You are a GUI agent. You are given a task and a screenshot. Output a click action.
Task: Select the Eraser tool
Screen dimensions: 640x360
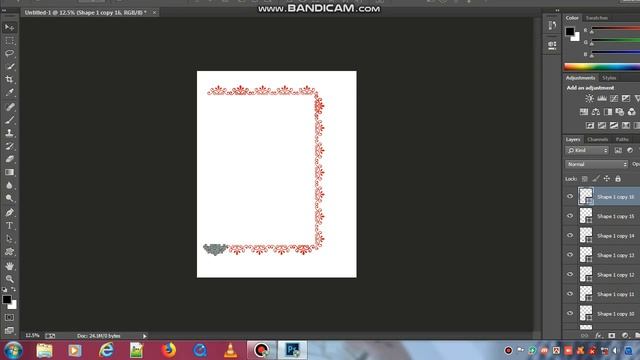pyautogui.click(x=9, y=159)
